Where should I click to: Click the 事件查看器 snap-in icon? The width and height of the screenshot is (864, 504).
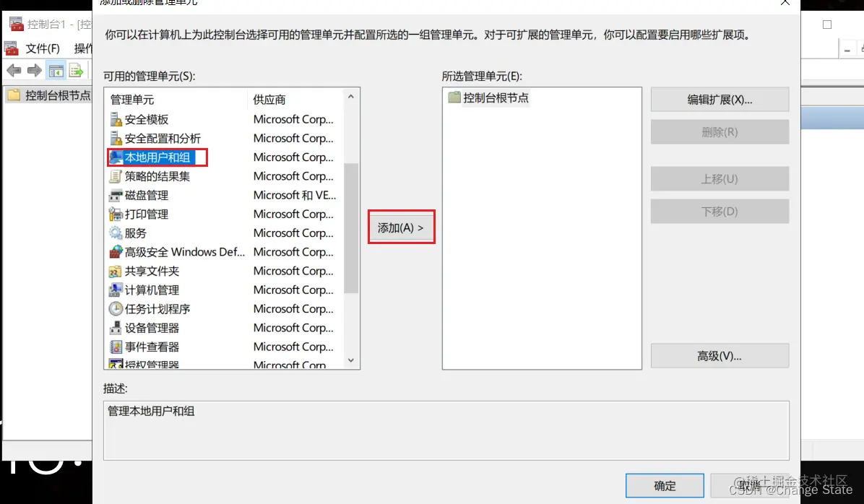(x=115, y=347)
